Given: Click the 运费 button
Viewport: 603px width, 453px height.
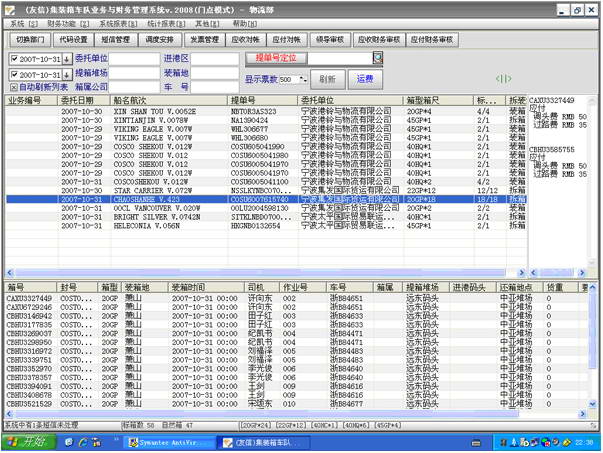Looking at the screenshot, I should pyautogui.click(x=365, y=79).
